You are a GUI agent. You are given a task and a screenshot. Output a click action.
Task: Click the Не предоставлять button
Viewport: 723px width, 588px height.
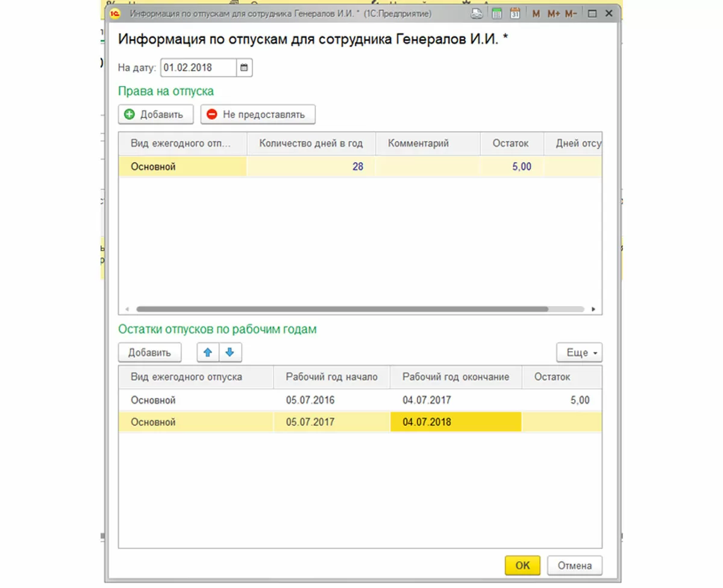(x=258, y=114)
